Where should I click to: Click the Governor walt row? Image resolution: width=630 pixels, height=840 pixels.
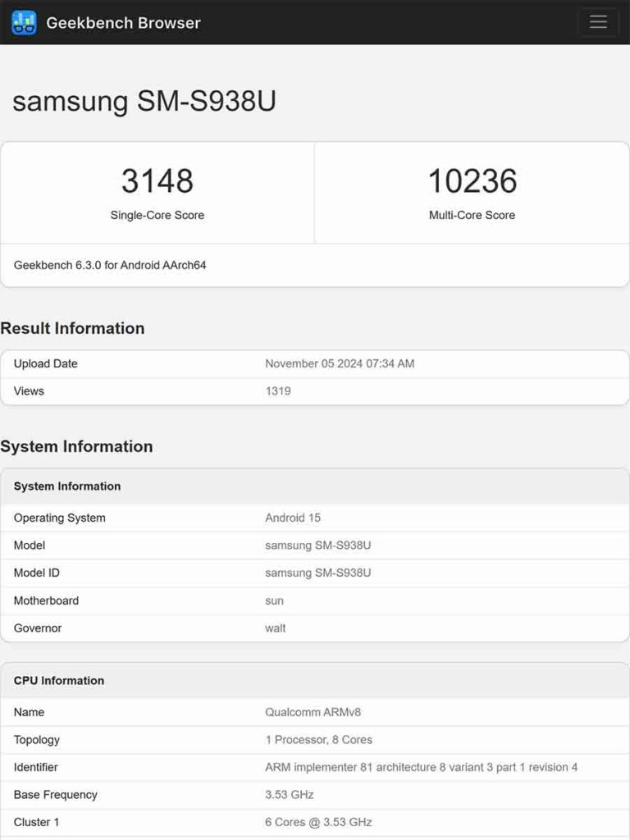point(315,628)
